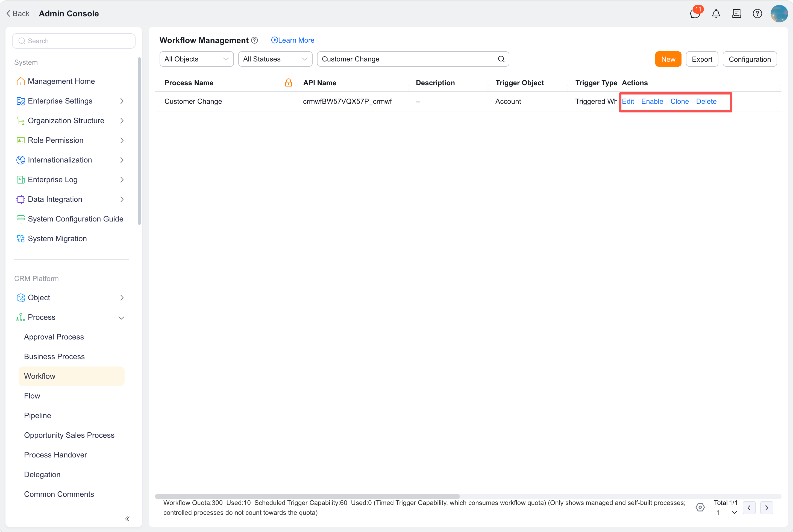Click the Customer Change search input
This screenshot has height=532, width=793.
413,59
